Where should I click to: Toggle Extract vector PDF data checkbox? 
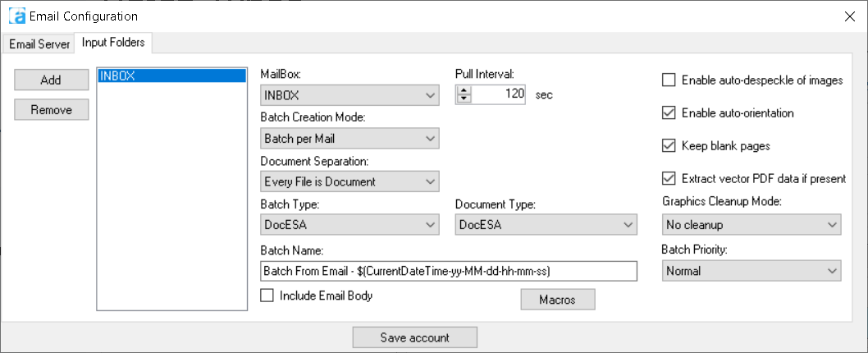pos(669,178)
